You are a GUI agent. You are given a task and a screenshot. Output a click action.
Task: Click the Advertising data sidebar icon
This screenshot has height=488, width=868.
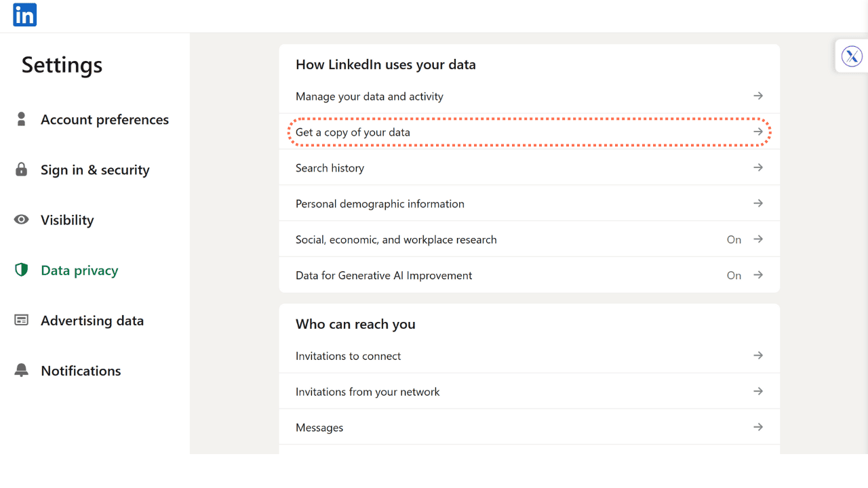click(21, 320)
